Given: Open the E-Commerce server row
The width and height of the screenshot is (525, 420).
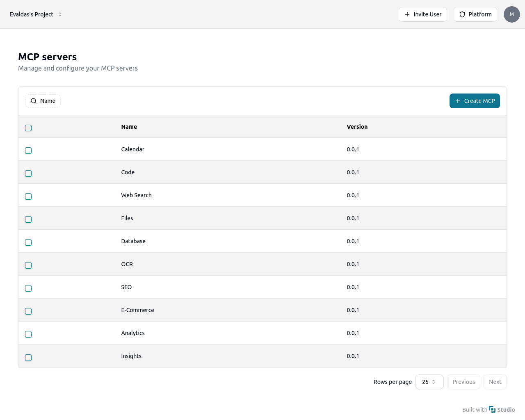Looking at the screenshot, I should point(138,310).
